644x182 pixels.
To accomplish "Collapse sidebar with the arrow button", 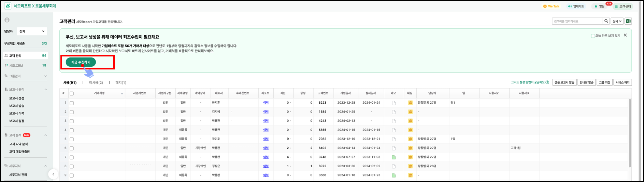I will point(53,174).
